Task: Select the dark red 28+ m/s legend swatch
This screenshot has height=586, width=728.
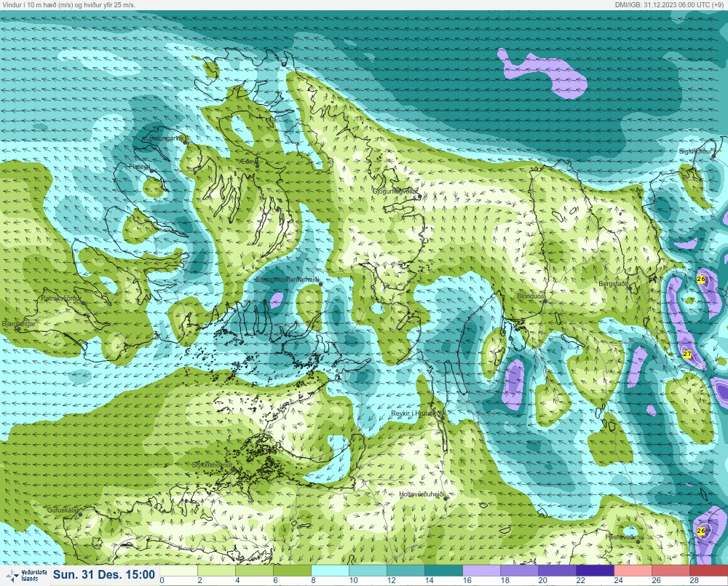Action: (x=708, y=570)
